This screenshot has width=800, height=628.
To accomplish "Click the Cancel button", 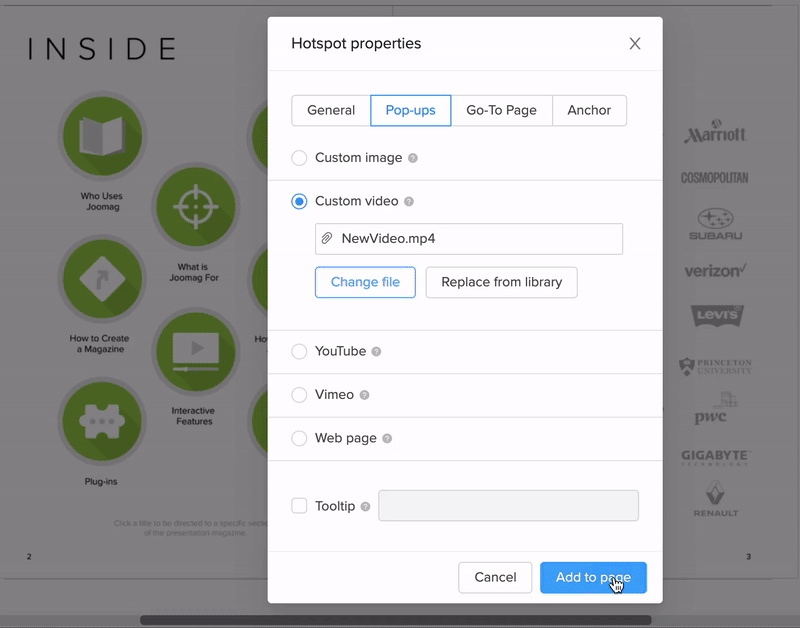I will pos(495,578).
